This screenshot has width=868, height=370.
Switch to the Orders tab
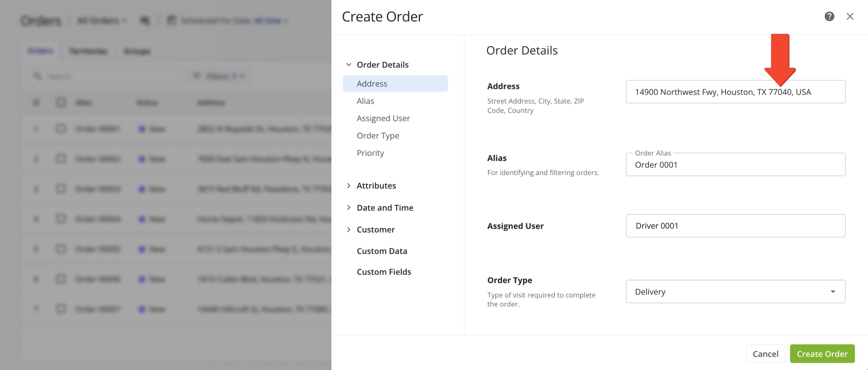(x=40, y=51)
